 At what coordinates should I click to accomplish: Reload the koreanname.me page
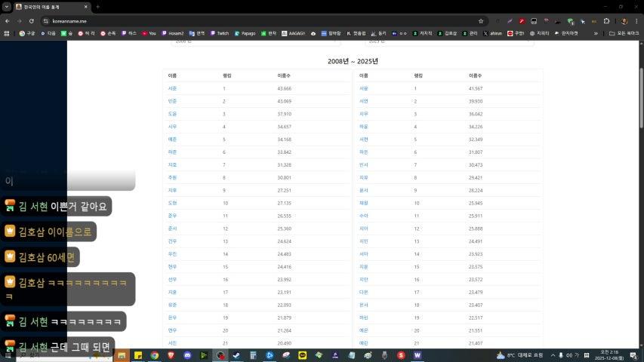31,21
